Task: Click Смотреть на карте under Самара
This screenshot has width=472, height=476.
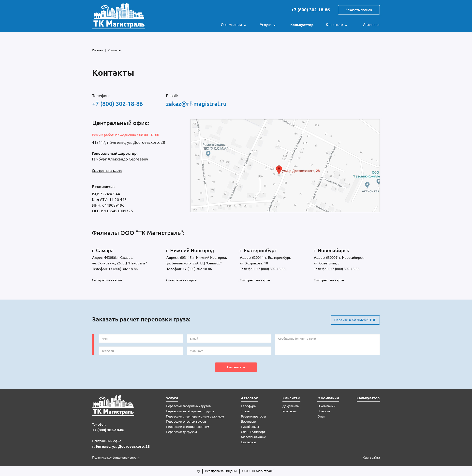Action: point(107,280)
